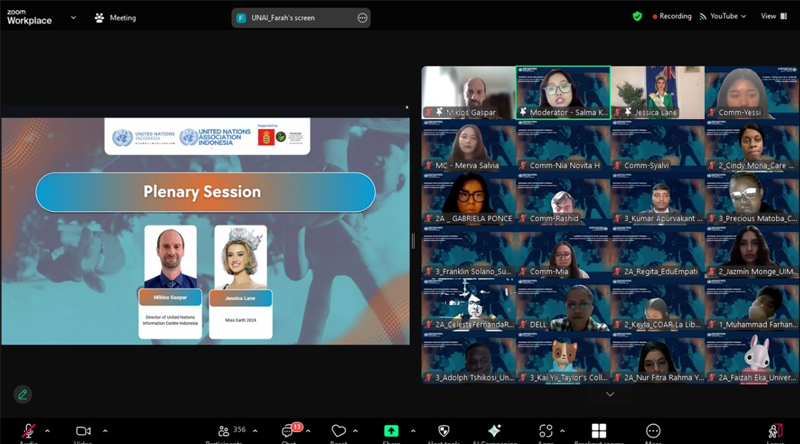Expand the Participants options caret
The image size is (800, 444).
(255, 431)
